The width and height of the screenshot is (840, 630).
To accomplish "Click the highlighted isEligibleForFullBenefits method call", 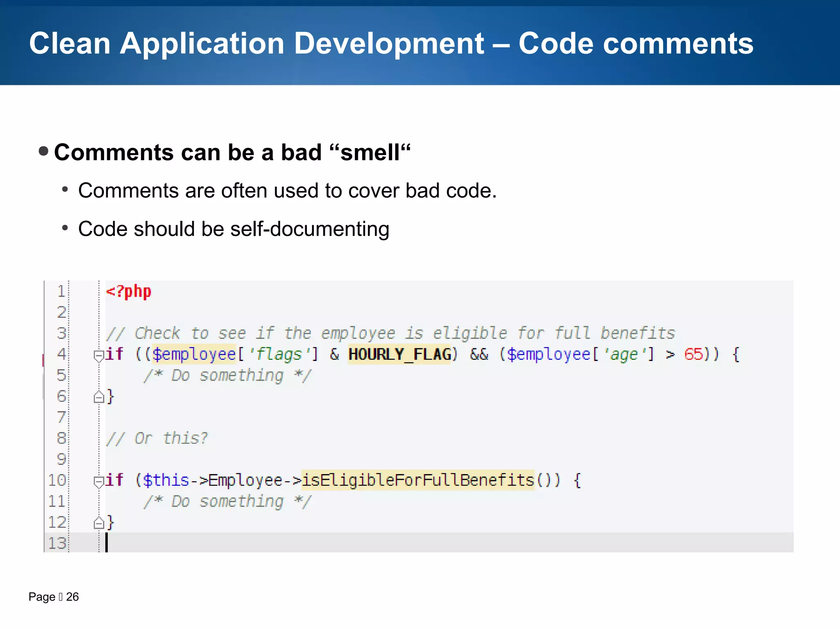I will 418,480.
